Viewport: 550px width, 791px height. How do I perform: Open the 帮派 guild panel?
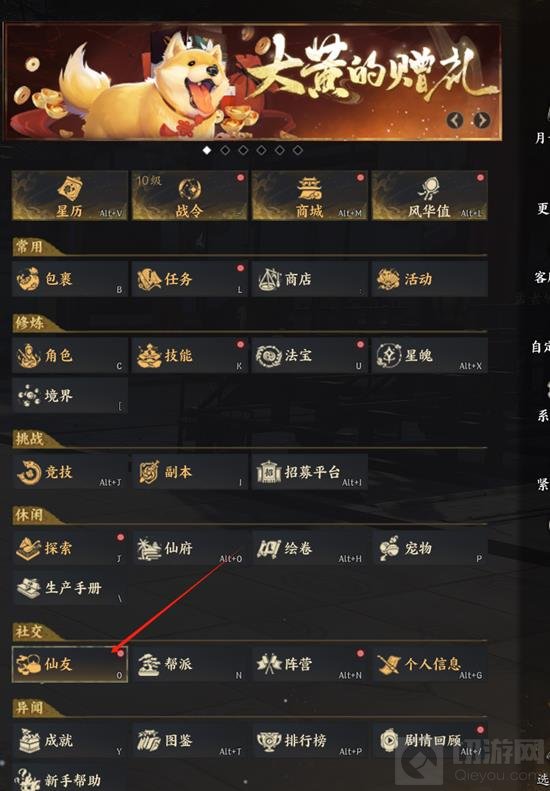point(190,664)
